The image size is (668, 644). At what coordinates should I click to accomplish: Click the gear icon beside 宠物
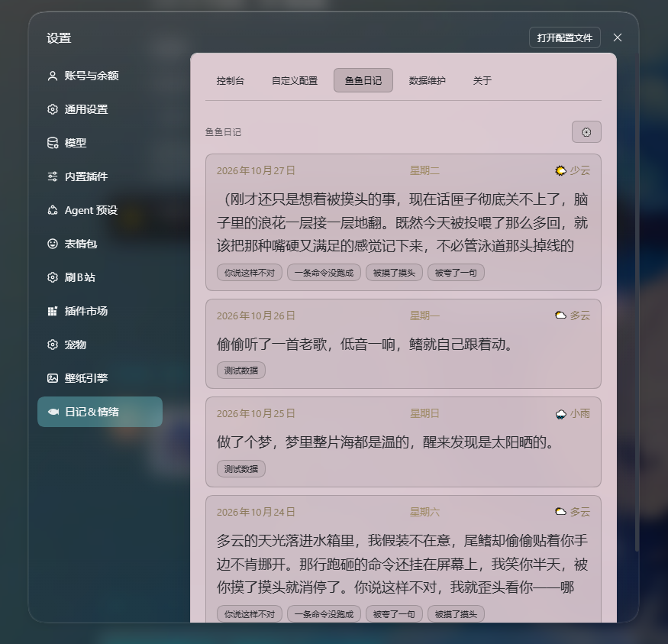click(53, 345)
